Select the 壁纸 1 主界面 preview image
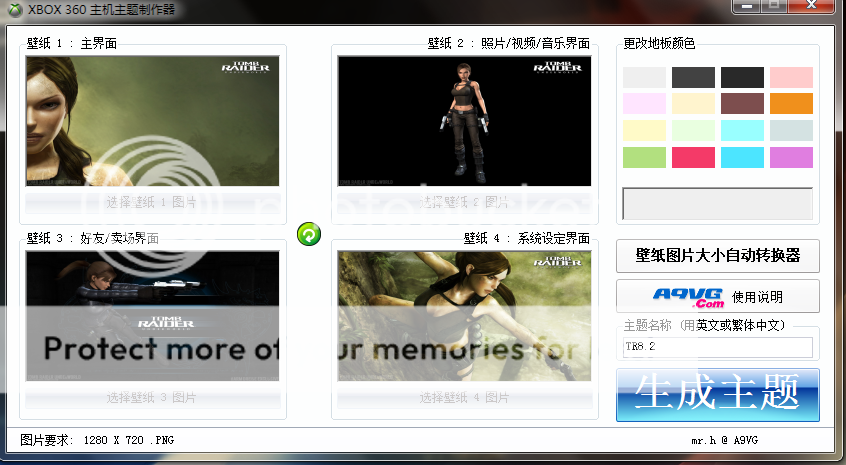This screenshot has width=846, height=465. [152, 120]
